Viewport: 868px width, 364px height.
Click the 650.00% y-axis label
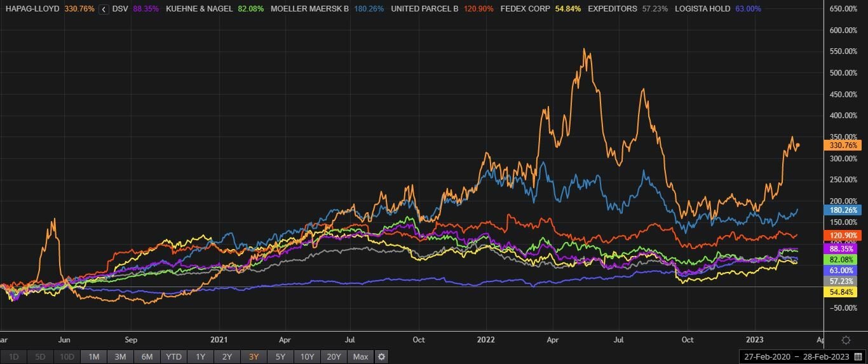click(844, 9)
